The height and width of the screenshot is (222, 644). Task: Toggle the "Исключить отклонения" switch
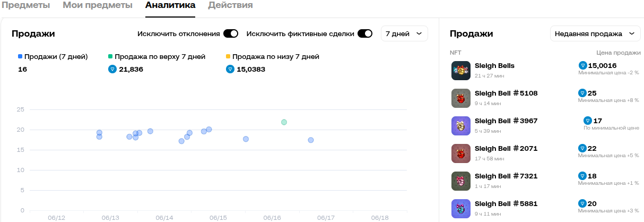[x=231, y=34]
